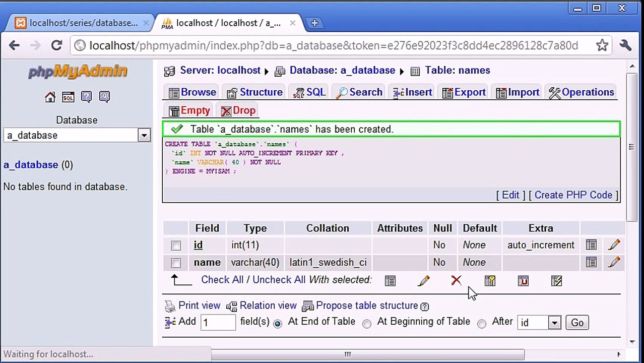
Task: Select At End of Table radio
Action: (x=278, y=324)
